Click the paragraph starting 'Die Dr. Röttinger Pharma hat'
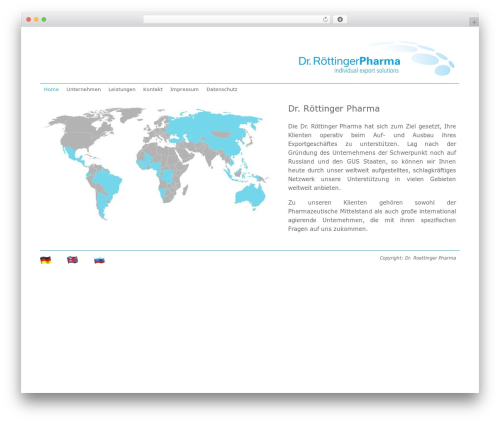The height and width of the screenshot is (423, 500). point(372,157)
